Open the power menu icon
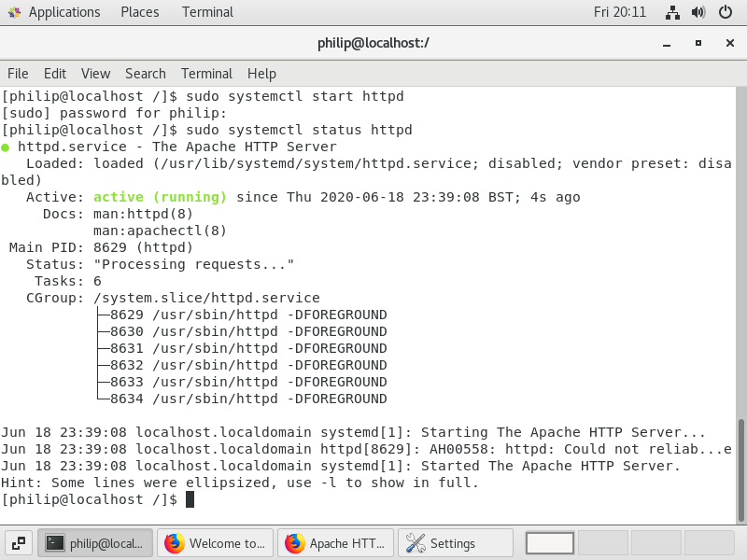Image resolution: width=747 pixels, height=560 pixels. click(x=726, y=12)
